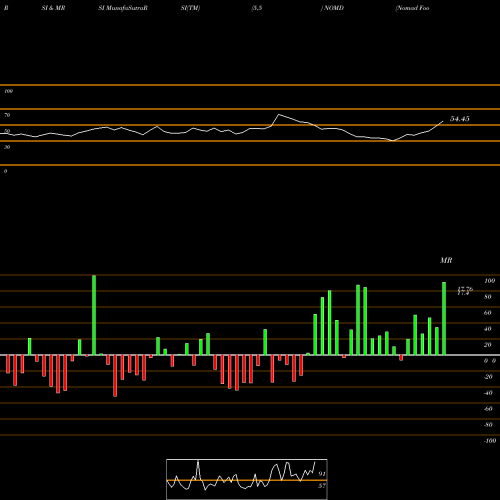
Task: Click the NOMD ticker symbol text
Action: (334, 8)
